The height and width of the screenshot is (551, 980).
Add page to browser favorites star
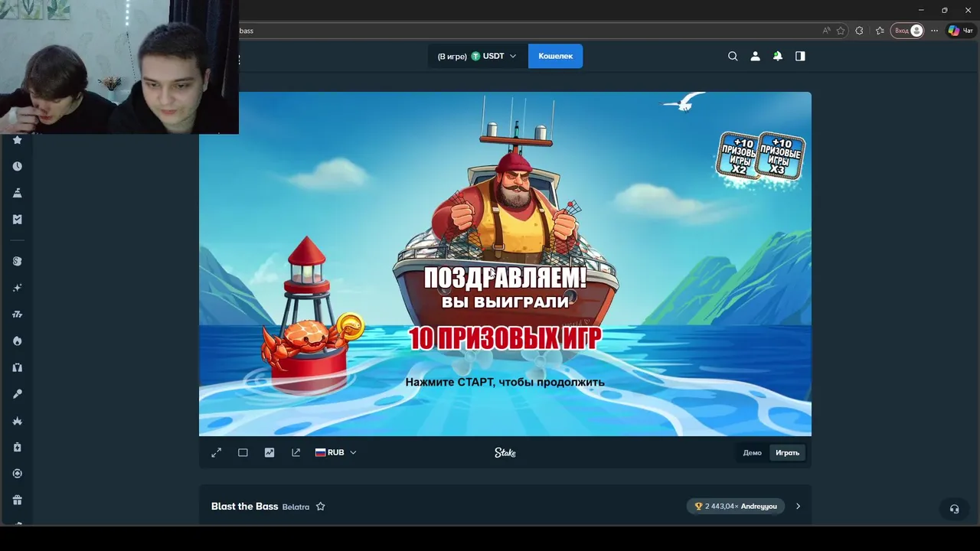[841, 31]
